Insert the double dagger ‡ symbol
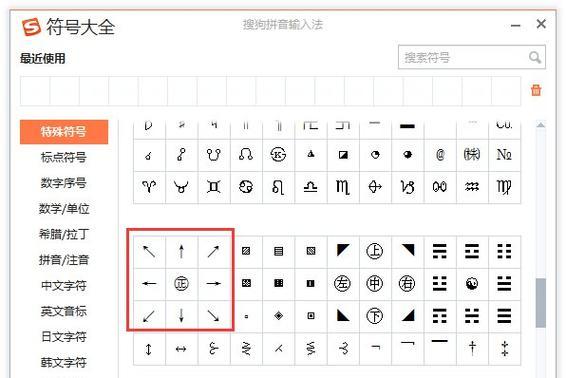 tap(504, 349)
